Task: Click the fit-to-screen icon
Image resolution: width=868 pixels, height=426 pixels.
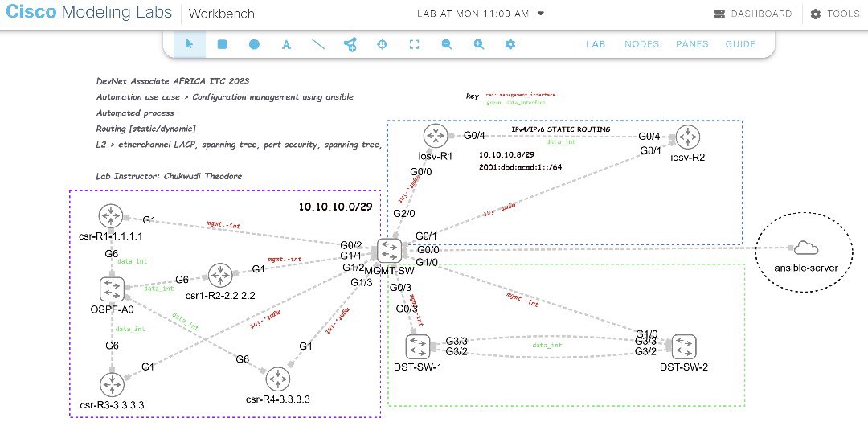Action: [x=414, y=44]
